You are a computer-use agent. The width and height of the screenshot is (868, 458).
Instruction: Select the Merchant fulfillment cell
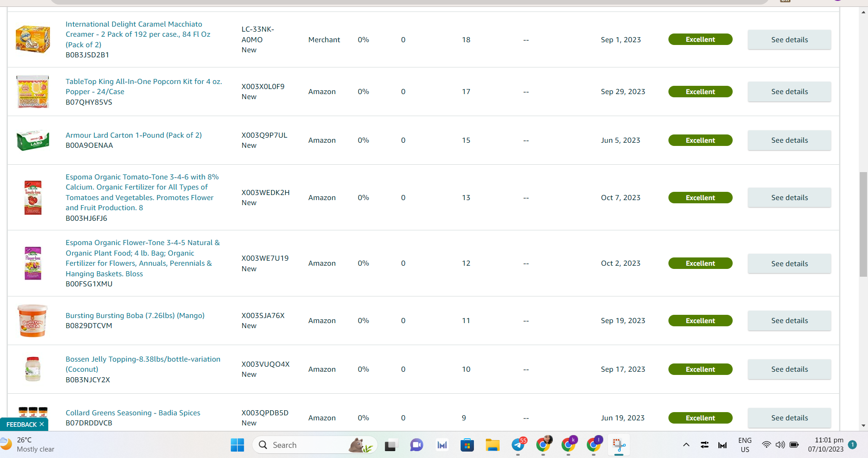324,40
